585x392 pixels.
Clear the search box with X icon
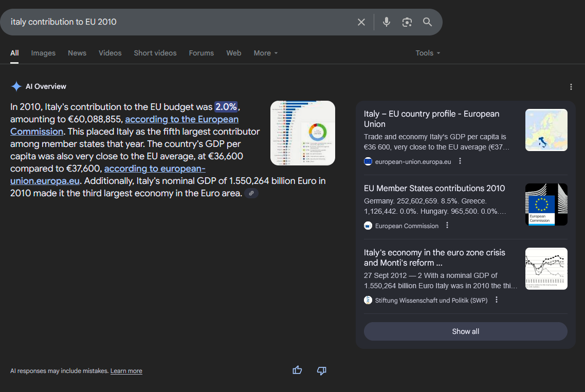point(361,22)
